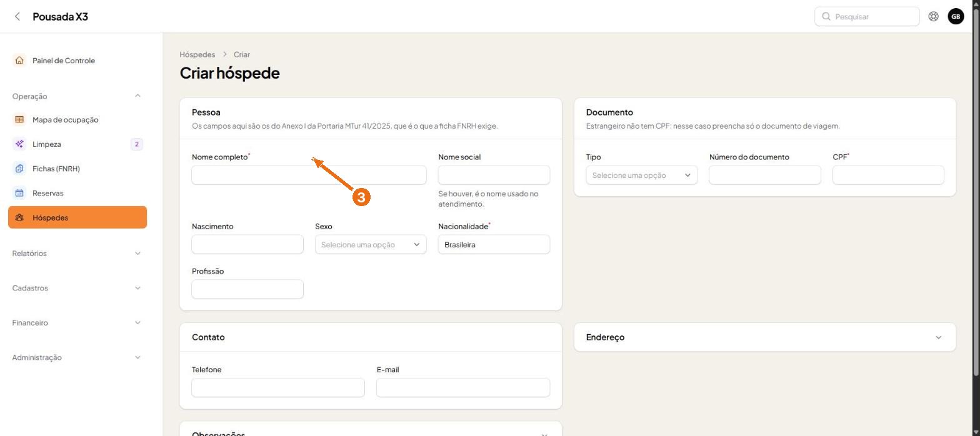Image resolution: width=980 pixels, height=436 pixels.
Task: Open the Reservas menu item
Action: point(77,193)
